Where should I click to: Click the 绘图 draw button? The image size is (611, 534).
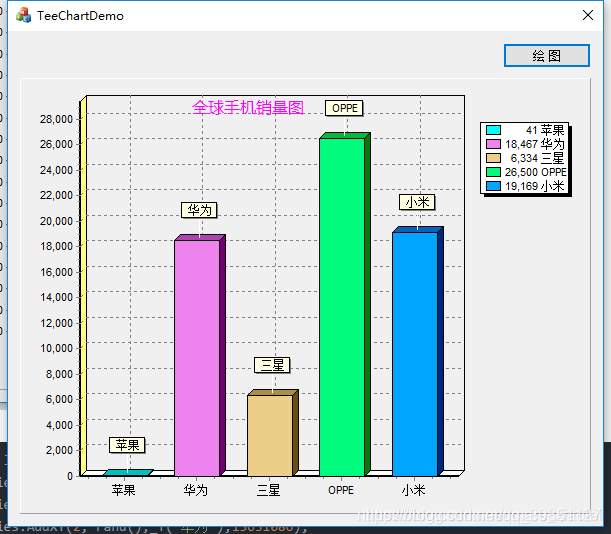point(547,55)
